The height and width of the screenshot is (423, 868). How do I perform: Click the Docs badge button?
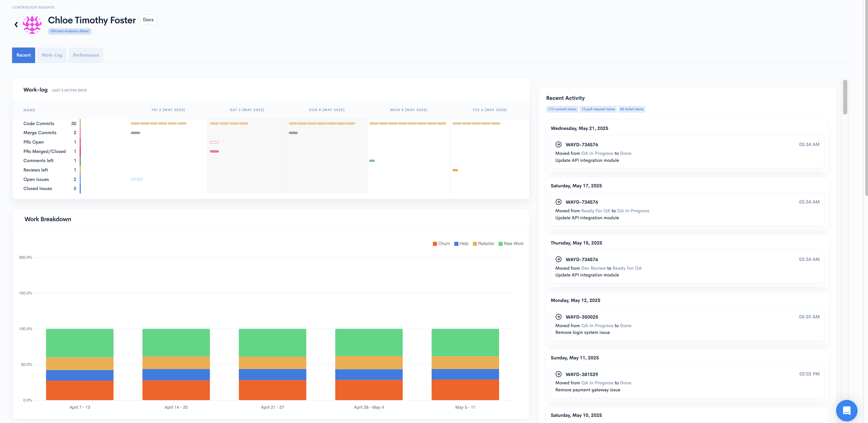tap(148, 20)
